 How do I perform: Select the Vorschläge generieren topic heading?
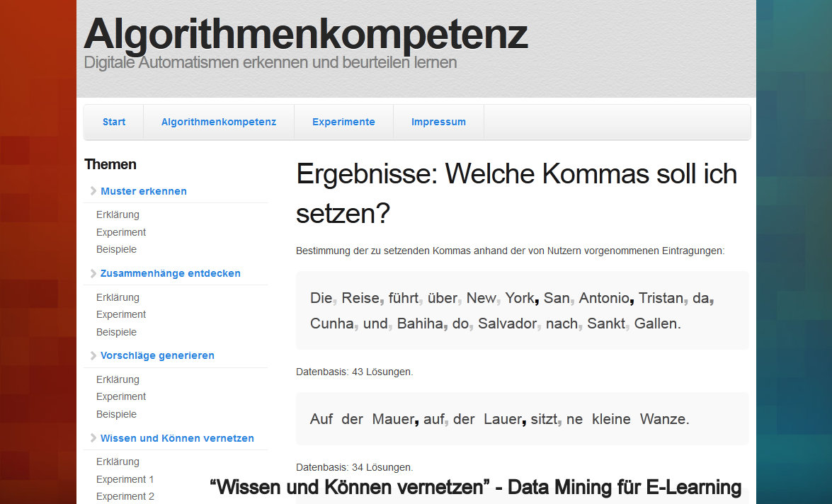coord(157,355)
